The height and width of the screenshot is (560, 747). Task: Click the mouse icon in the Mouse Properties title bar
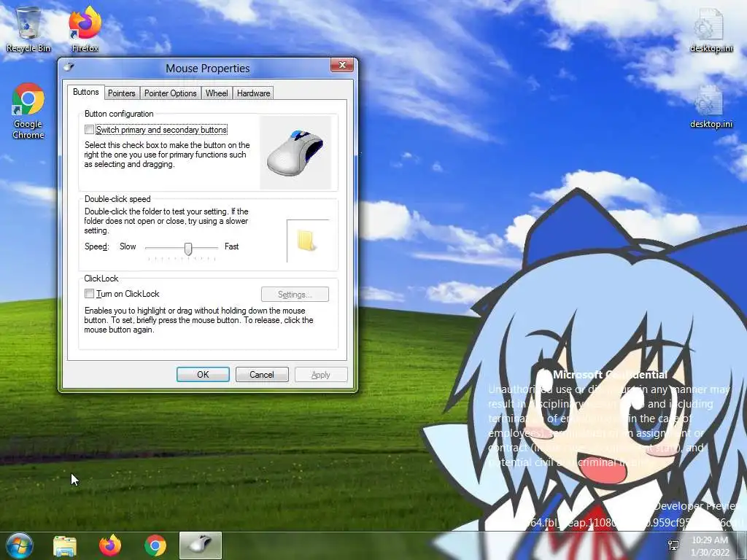pos(69,66)
